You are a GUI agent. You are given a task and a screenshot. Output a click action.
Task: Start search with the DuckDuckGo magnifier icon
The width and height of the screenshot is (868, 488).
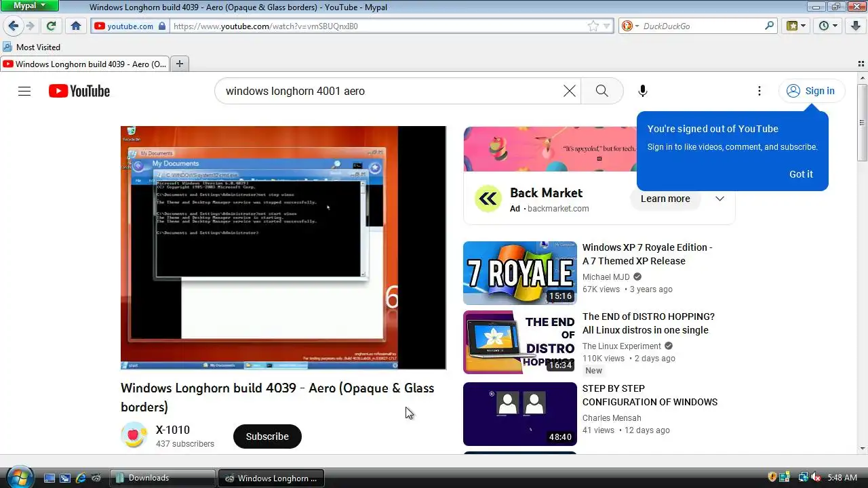(x=770, y=26)
